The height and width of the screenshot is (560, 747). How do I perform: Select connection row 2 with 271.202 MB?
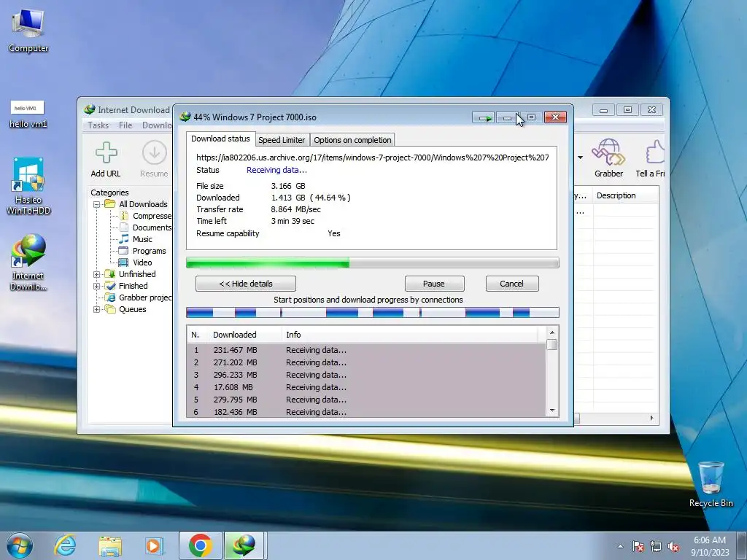[x=366, y=362]
